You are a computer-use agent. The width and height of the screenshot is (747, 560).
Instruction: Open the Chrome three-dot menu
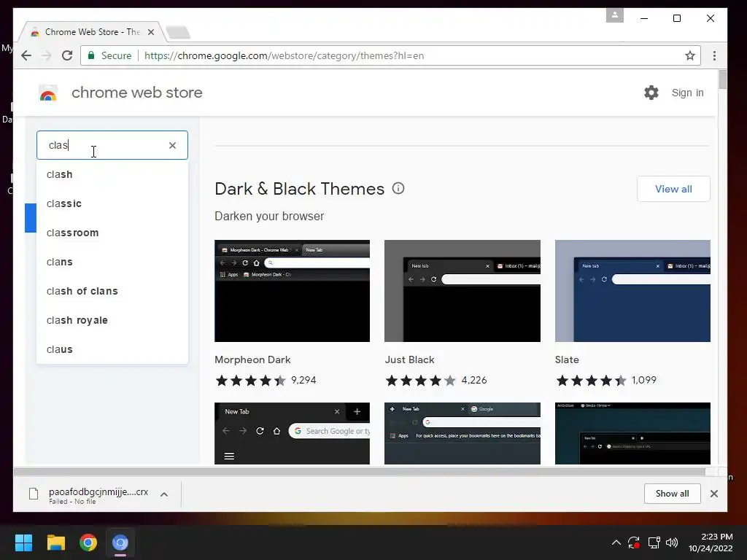pos(714,55)
